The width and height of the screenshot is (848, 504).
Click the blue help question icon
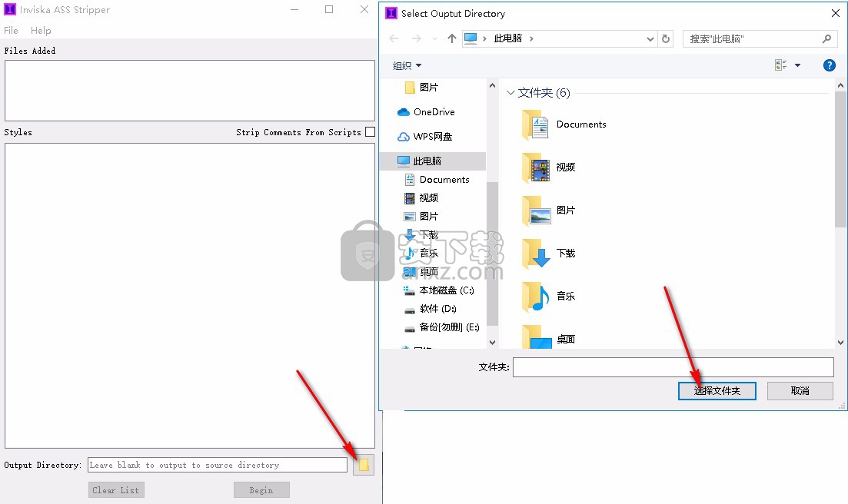coord(829,65)
